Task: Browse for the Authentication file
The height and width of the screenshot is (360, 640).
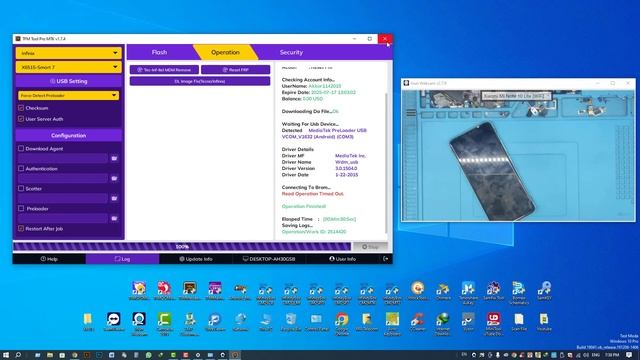Action: coord(114,178)
